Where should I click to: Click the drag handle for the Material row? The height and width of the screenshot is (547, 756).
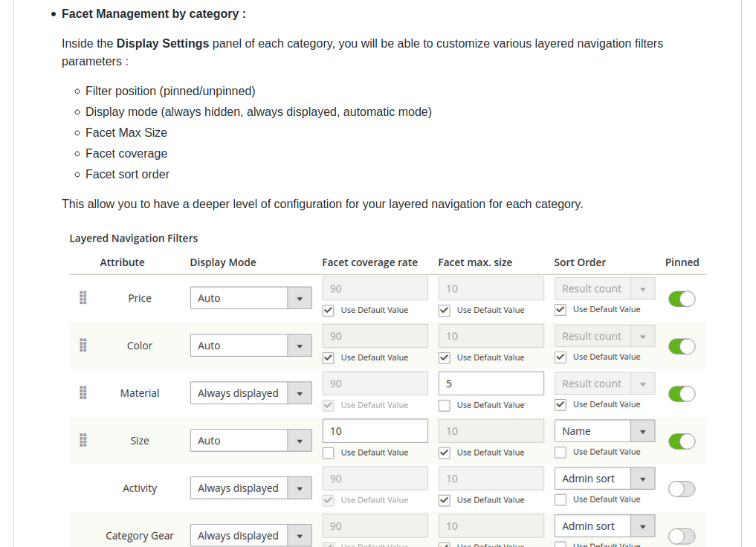click(83, 393)
